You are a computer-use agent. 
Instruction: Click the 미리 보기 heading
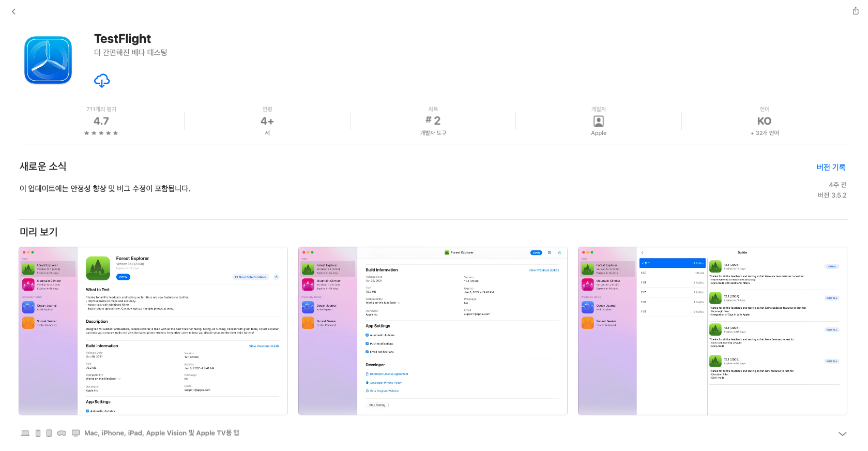[x=39, y=232]
